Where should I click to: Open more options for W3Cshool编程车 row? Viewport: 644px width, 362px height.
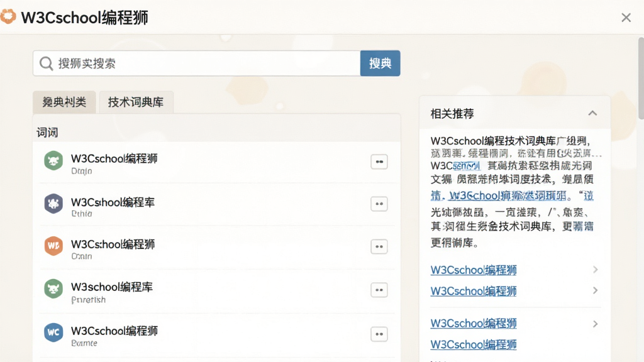coord(379,204)
